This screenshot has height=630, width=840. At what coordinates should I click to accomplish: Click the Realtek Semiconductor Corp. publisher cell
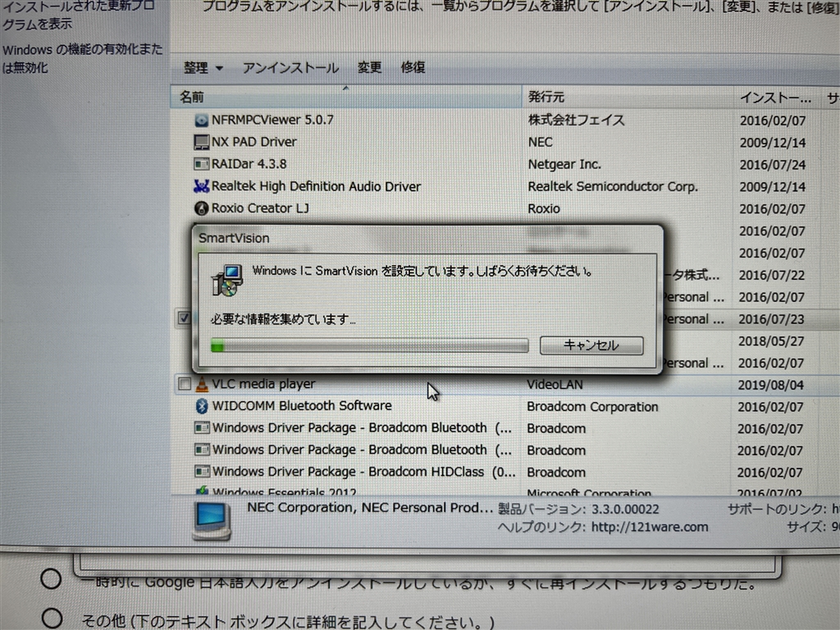click(612, 186)
